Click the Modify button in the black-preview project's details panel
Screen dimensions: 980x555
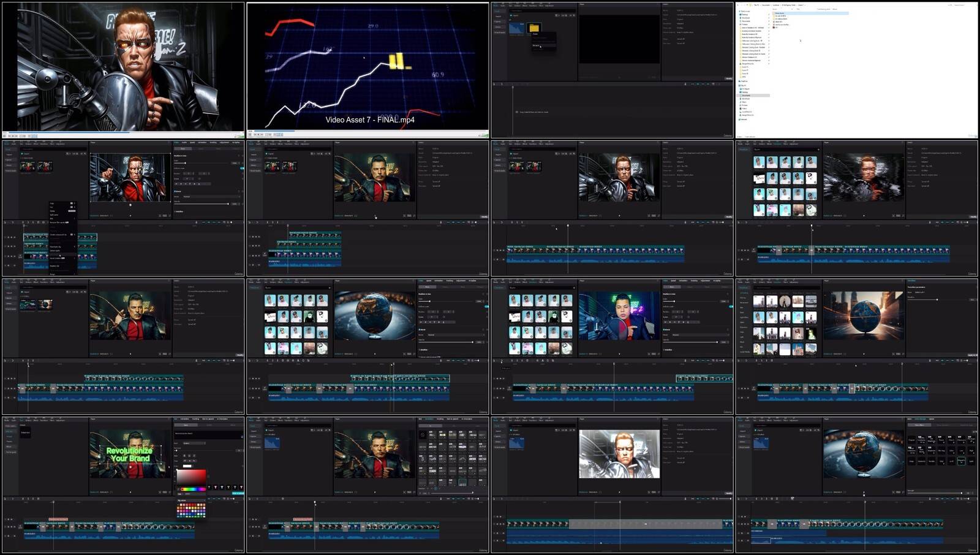728,78
